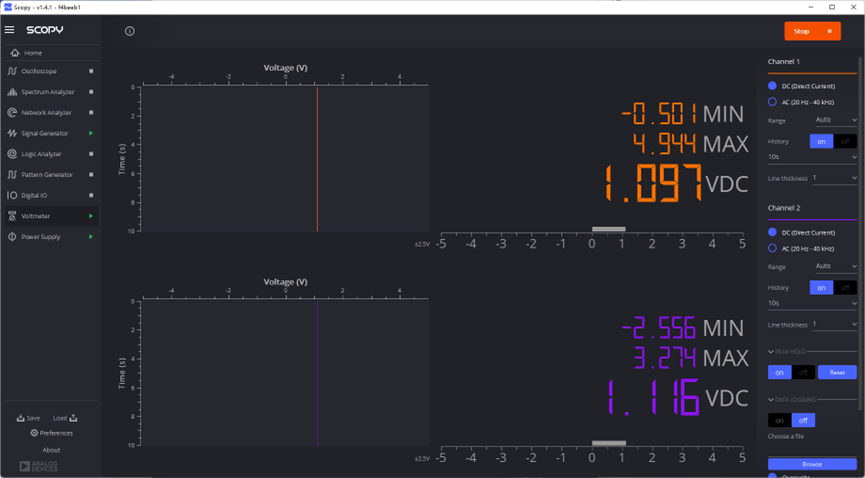Set Channel 1 History to on
The image size is (865, 478).
(x=821, y=142)
